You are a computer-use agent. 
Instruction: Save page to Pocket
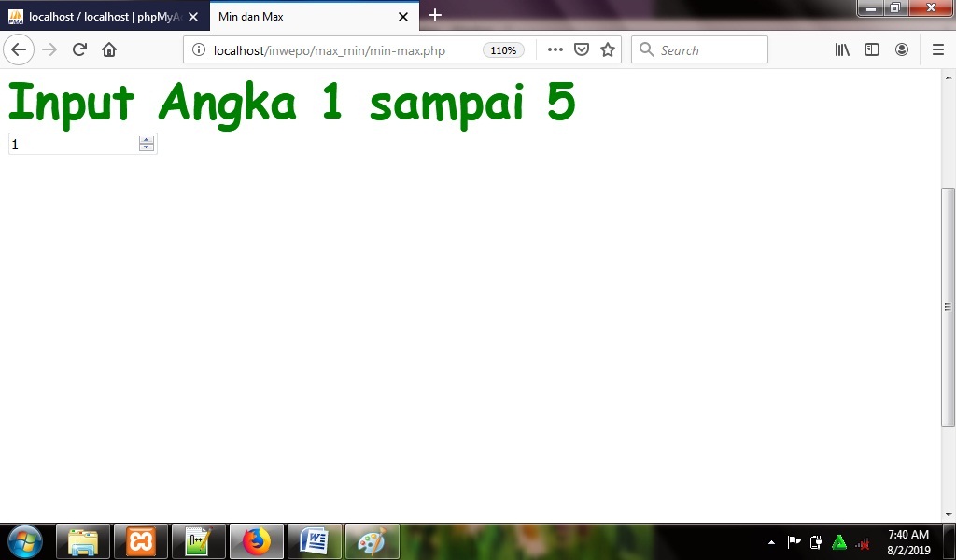[582, 50]
